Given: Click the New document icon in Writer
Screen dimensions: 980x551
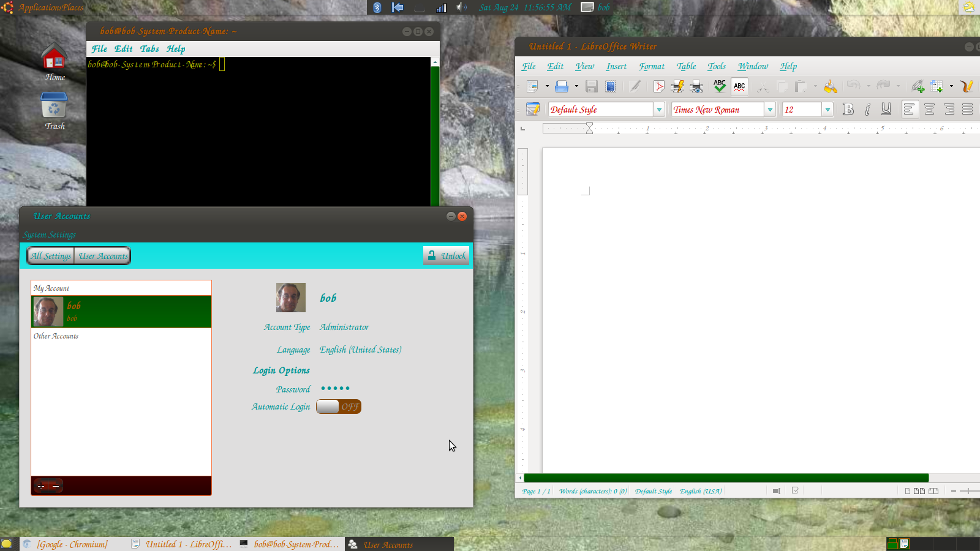Looking at the screenshot, I should 532,86.
